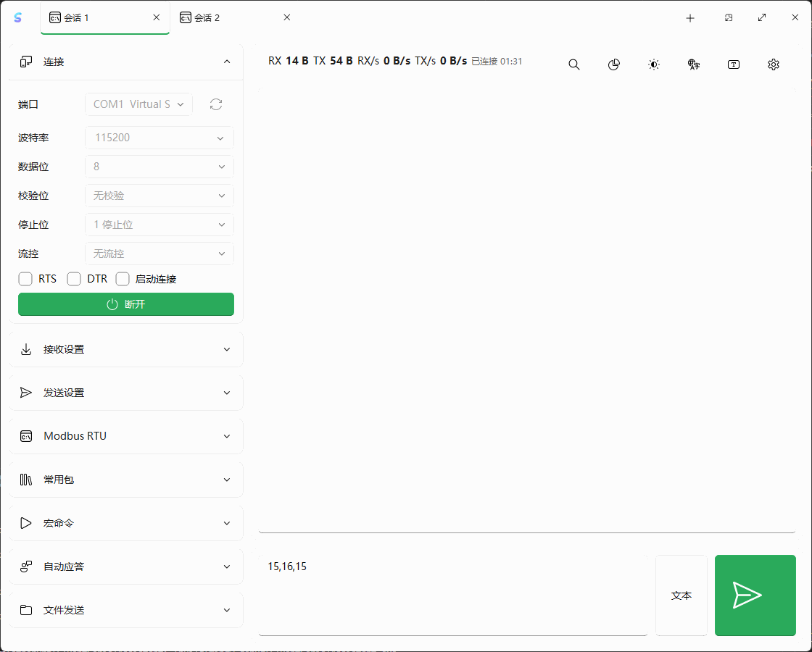Expand the 接收设置 section
The width and height of the screenshot is (812, 652).
[x=126, y=349]
